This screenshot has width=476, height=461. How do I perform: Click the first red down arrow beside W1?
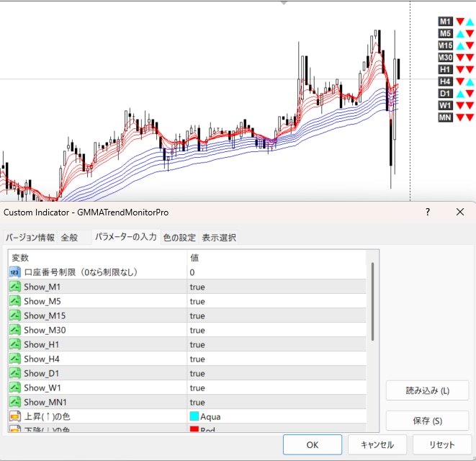click(x=460, y=105)
